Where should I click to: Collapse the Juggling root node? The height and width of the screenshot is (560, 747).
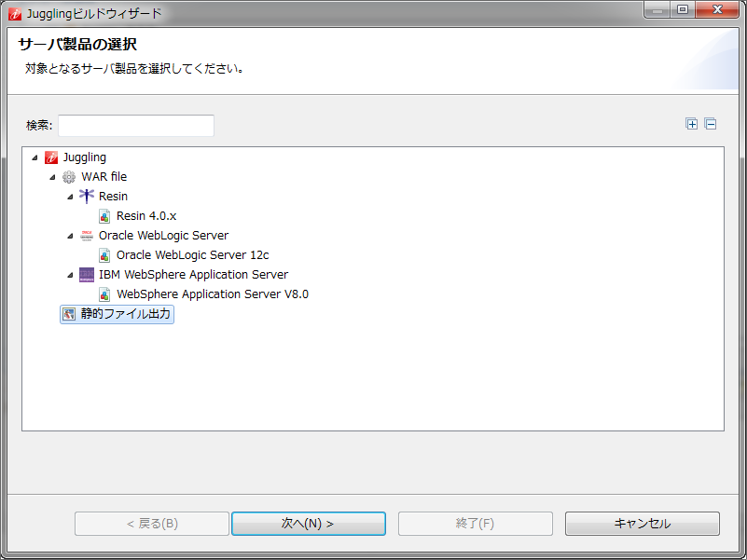(x=35, y=157)
